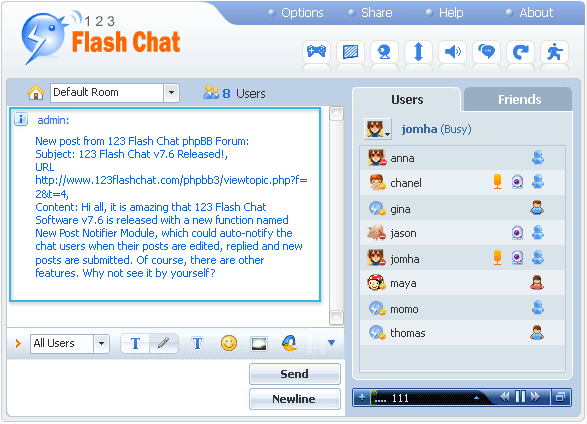
Task: Open the About menu
Action: 536,13
